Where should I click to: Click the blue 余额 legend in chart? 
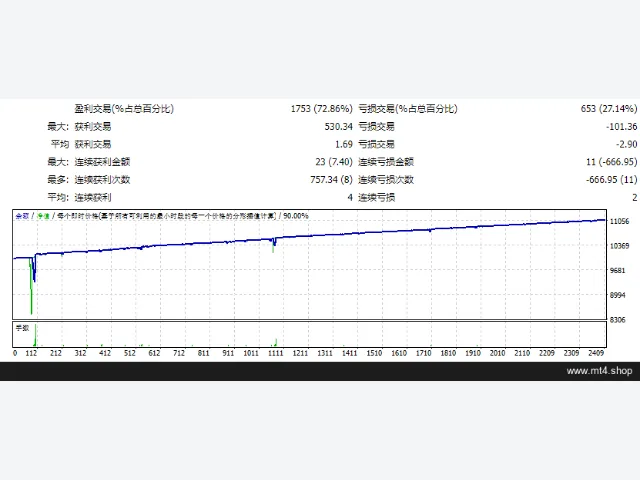point(22,216)
